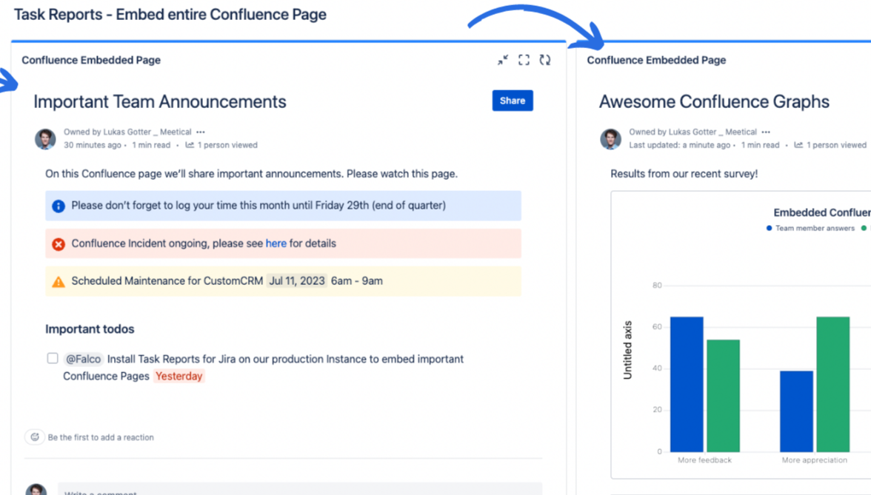Click the add reaction emoji icon
This screenshot has height=495, width=871.
coord(34,437)
